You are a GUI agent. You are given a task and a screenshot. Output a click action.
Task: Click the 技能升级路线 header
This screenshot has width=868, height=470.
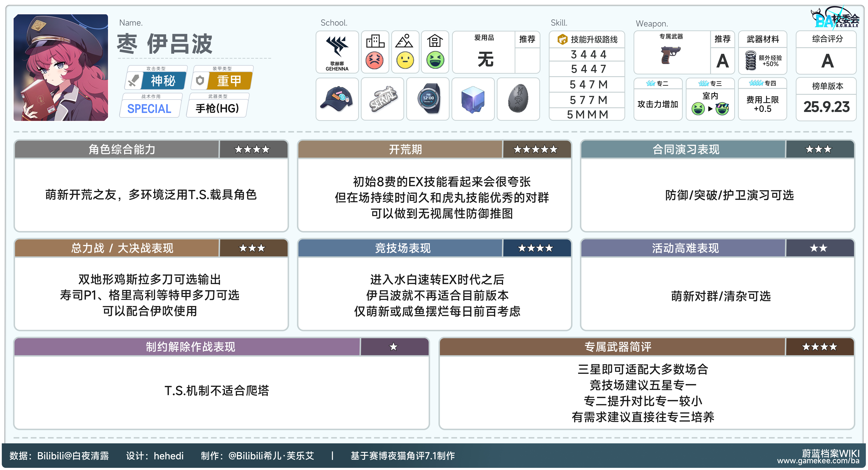click(593, 39)
